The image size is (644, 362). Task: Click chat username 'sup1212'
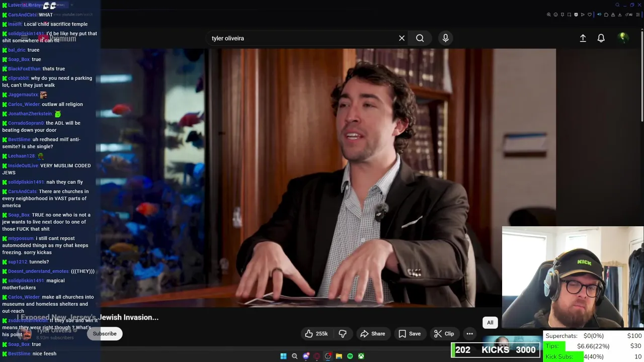[18, 262]
